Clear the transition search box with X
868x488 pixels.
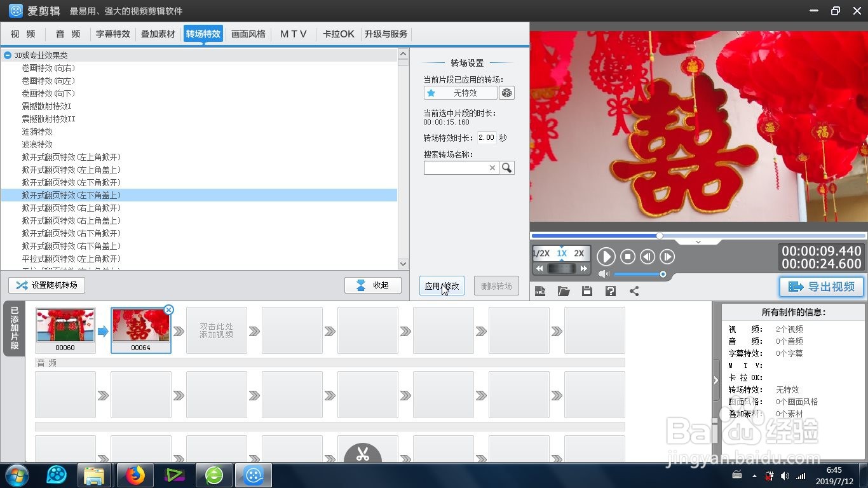492,168
